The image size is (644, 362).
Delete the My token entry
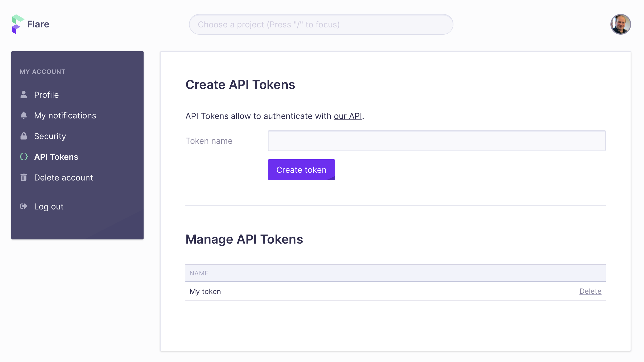tap(590, 291)
